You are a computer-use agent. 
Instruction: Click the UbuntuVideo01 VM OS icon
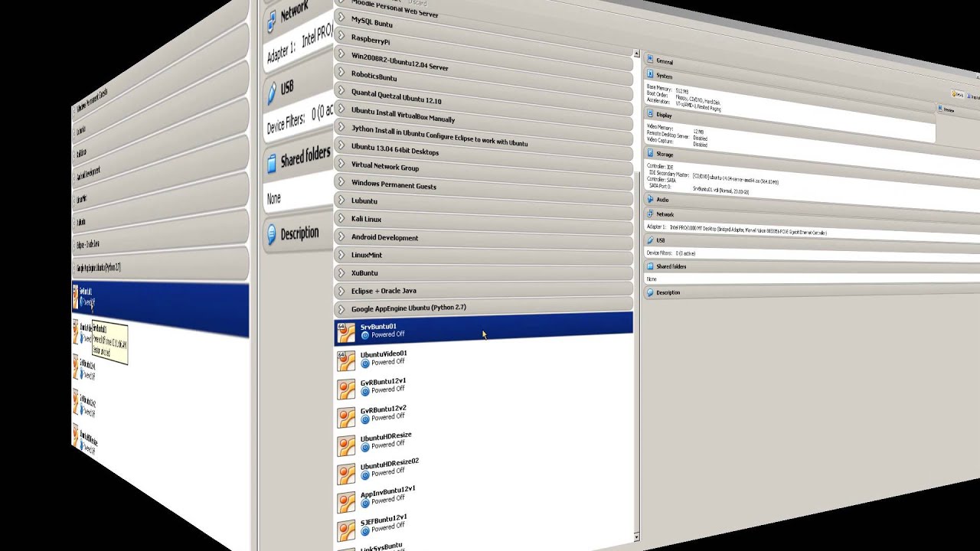pos(347,360)
